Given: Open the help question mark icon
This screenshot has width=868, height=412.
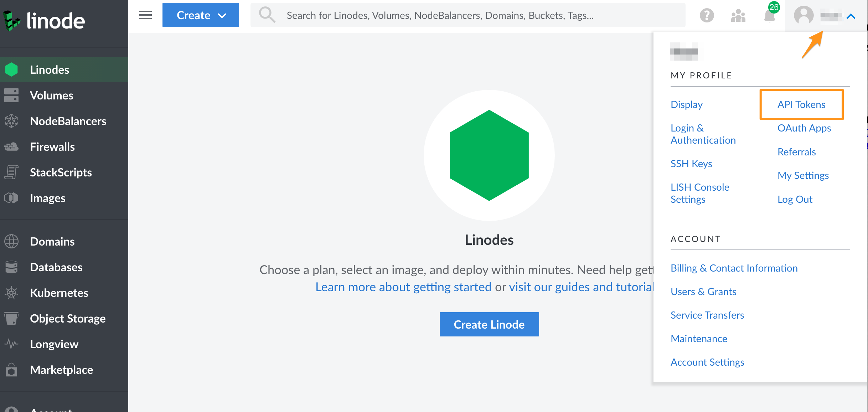Looking at the screenshot, I should 707,15.
